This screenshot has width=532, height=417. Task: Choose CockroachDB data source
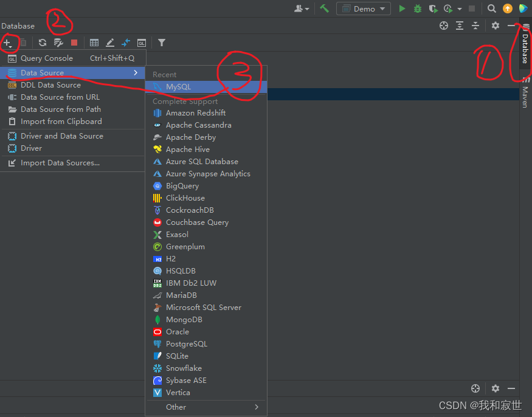206,210
